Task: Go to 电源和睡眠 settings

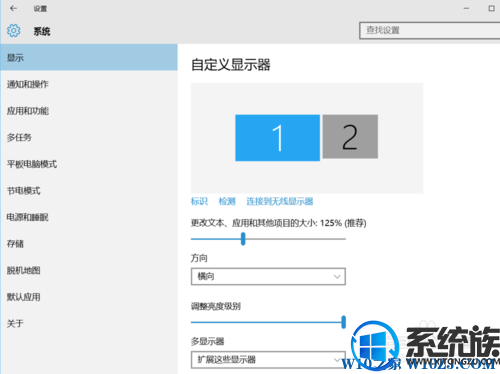Action: 89,217
